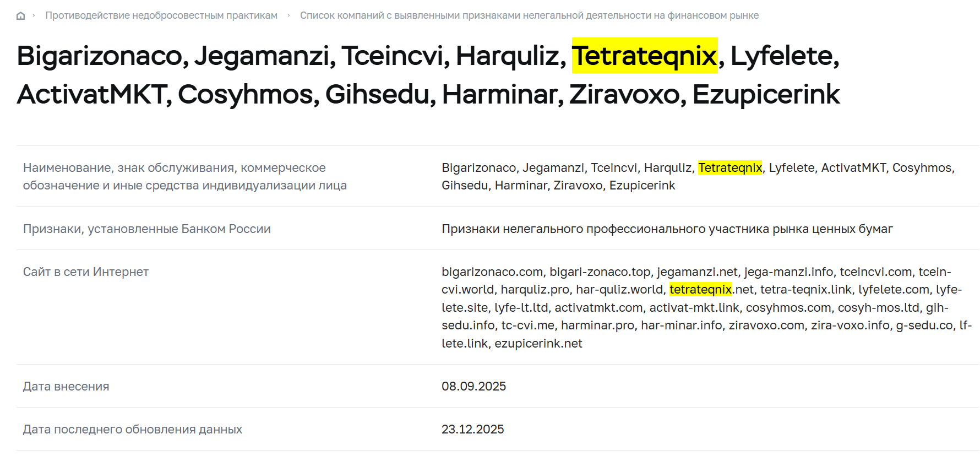Click the chevron after the home icon
Viewport: 980px width, 461px height.
[x=33, y=15]
